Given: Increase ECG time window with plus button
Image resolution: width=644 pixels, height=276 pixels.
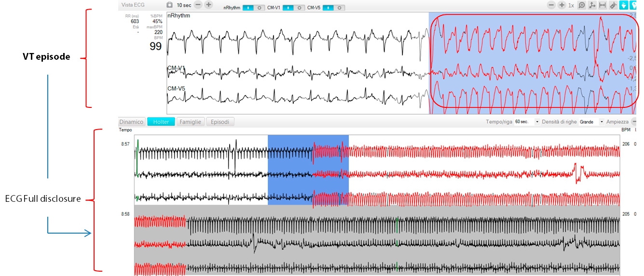Looking at the screenshot, I should [208, 5].
